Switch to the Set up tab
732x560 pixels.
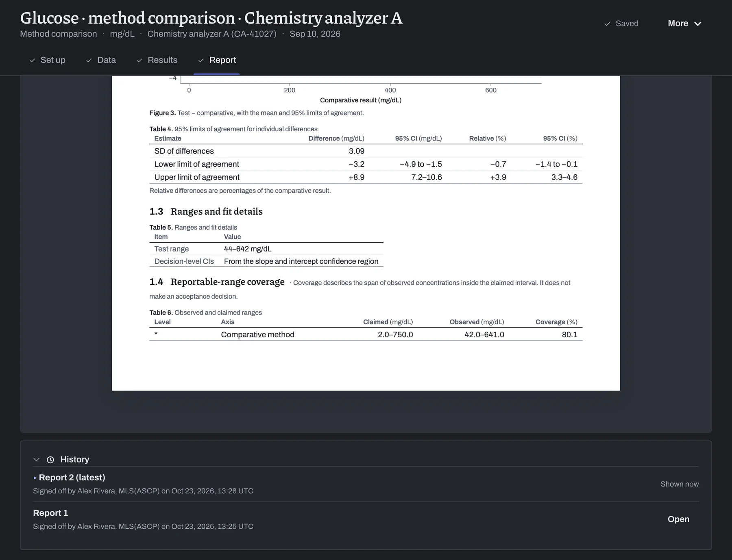(47, 60)
